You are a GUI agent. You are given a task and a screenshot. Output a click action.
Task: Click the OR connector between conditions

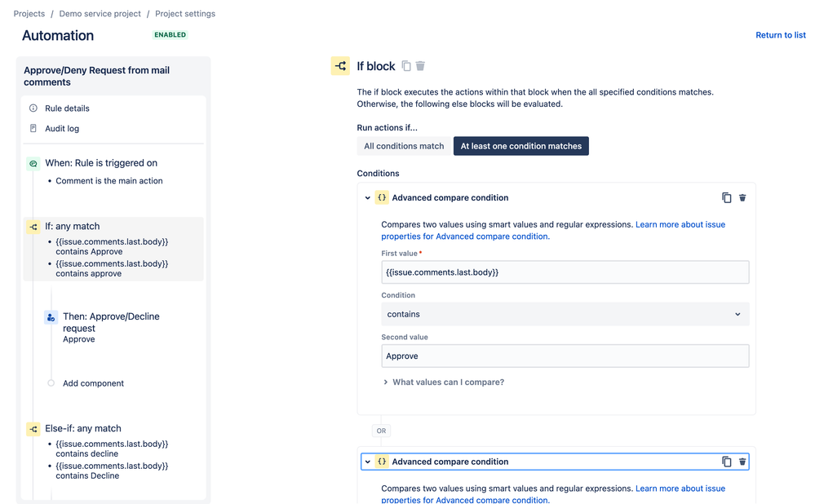381,431
